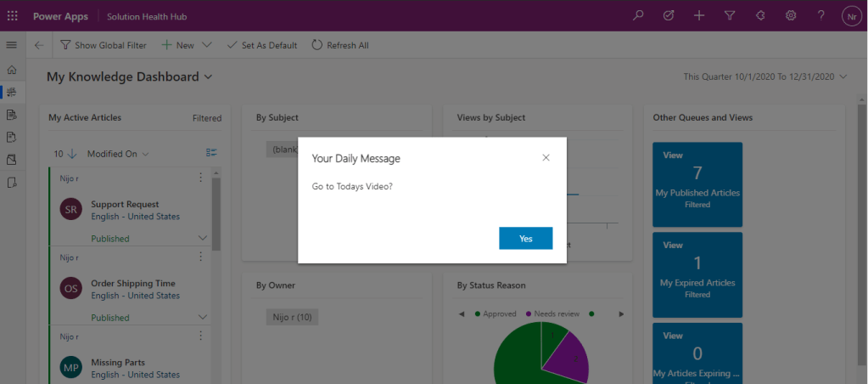Open the Advanced Find filter icon

click(x=730, y=16)
